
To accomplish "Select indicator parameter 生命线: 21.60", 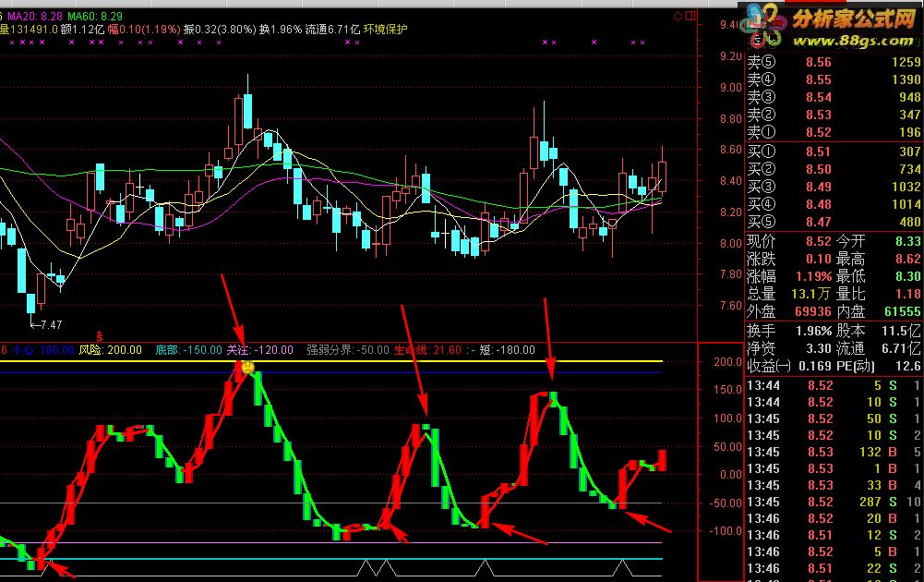I will point(427,350).
